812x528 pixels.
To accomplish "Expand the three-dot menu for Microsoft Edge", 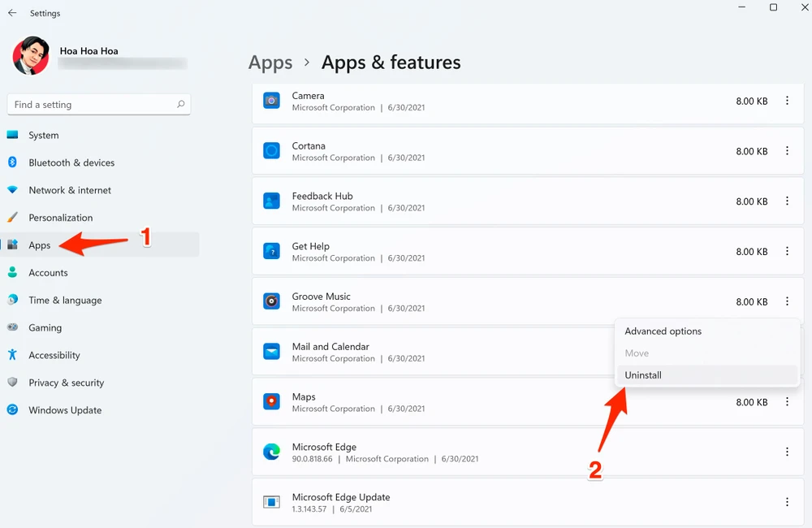I will pyautogui.click(x=787, y=452).
